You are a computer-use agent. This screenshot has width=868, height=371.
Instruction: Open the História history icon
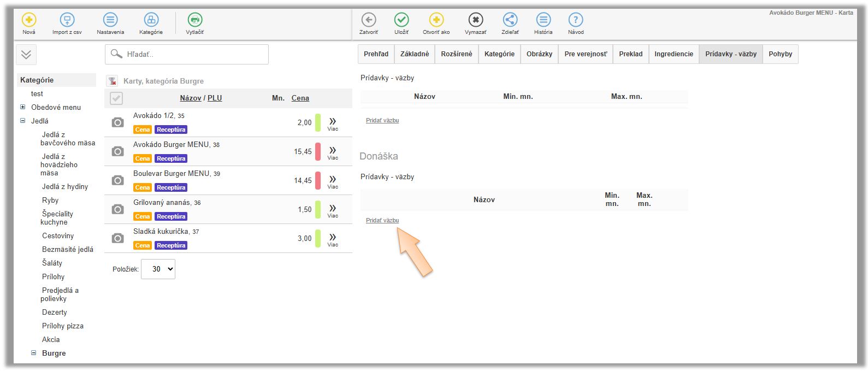(x=543, y=20)
